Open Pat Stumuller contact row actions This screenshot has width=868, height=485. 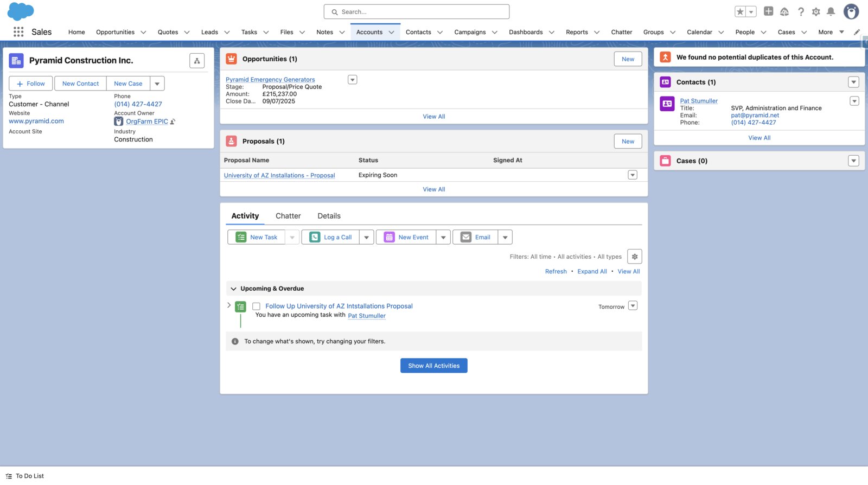[854, 101]
